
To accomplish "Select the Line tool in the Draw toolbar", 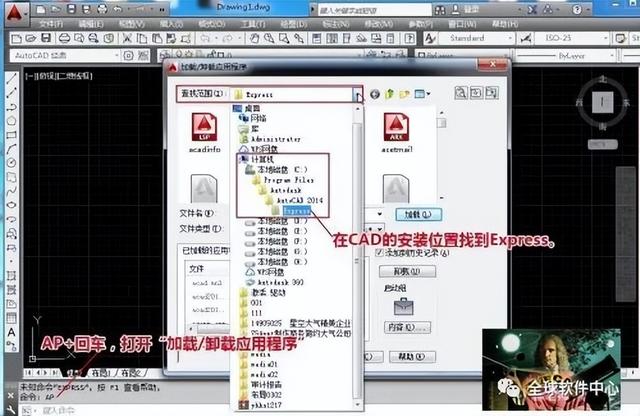I will click(x=11, y=78).
